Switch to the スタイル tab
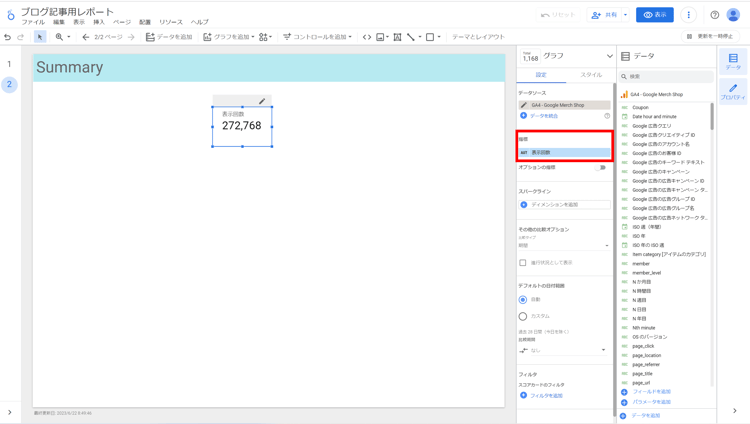 (591, 75)
